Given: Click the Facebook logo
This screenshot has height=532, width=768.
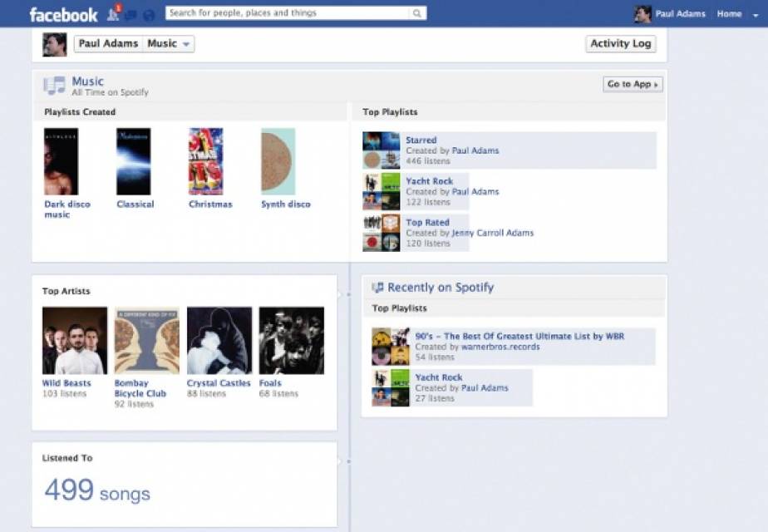Looking at the screenshot, I should (x=64, y=12).
